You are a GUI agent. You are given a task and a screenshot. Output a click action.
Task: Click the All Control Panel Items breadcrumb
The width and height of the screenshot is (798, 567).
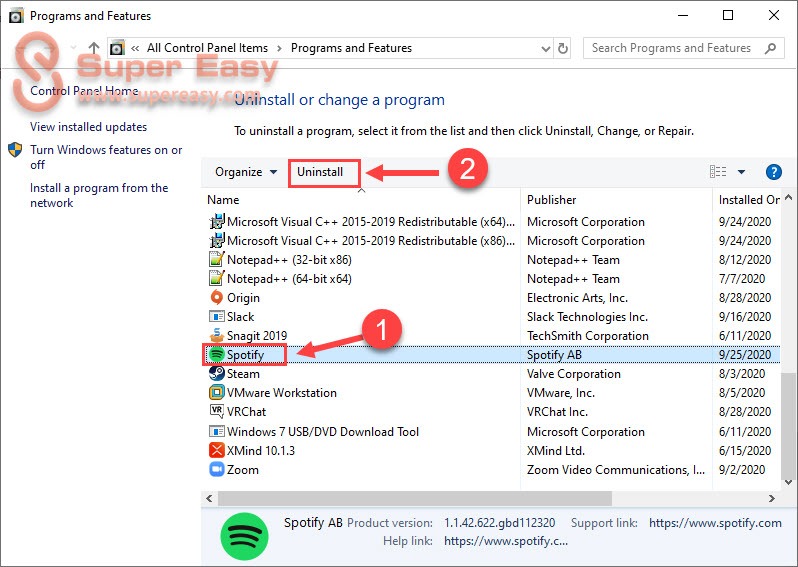207,48
